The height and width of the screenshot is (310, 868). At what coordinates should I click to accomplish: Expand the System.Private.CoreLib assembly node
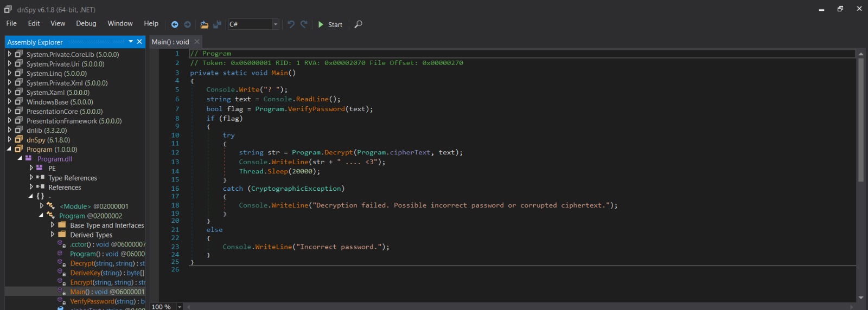click(9, 54)
